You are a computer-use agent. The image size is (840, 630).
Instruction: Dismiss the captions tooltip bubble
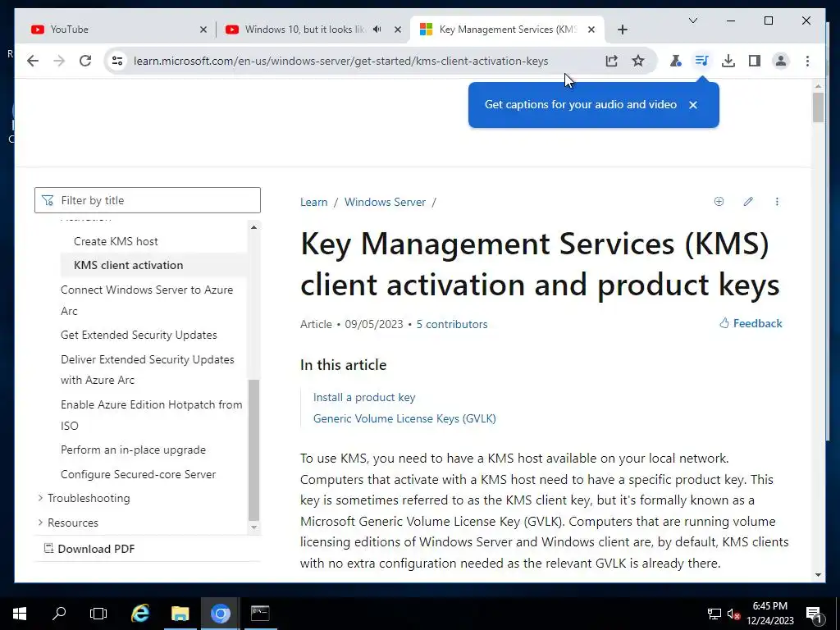(x=692, y=105)
